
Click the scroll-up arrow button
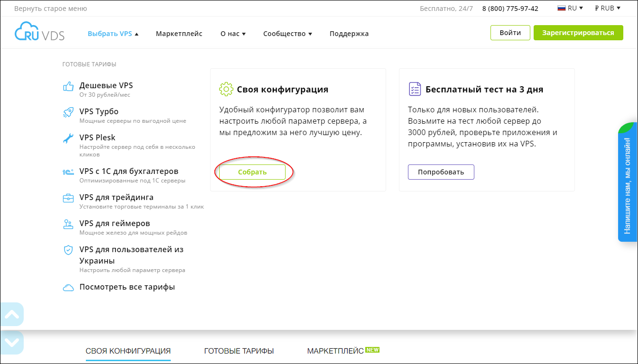12,314
